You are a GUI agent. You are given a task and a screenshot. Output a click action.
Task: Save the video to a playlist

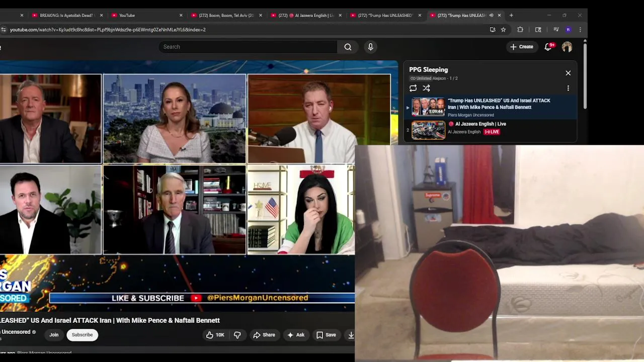[x=326, y=335]
